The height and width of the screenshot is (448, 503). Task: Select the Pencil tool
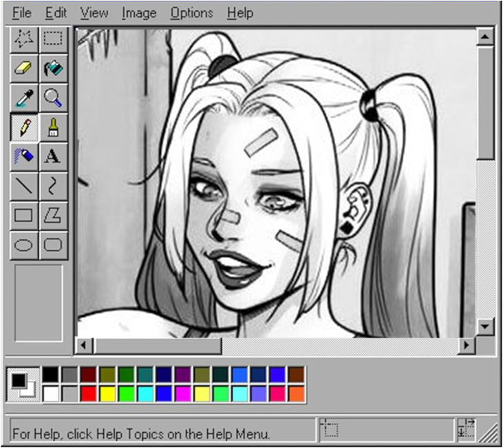coord(24,127)
